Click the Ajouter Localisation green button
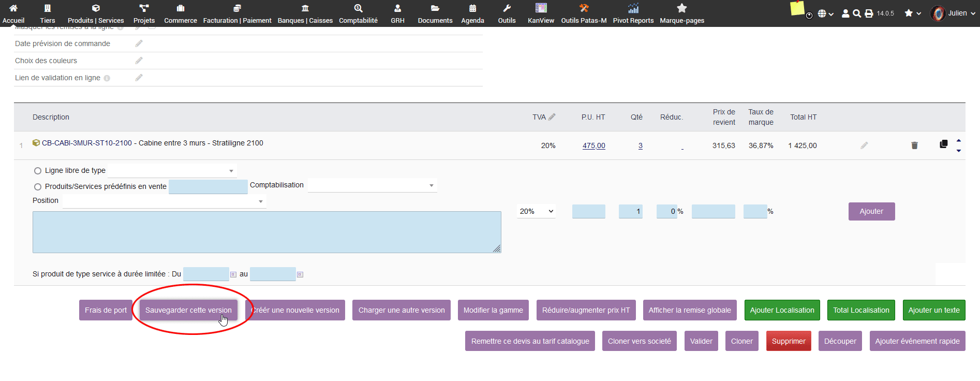980x381 pixels. [782, 310]
